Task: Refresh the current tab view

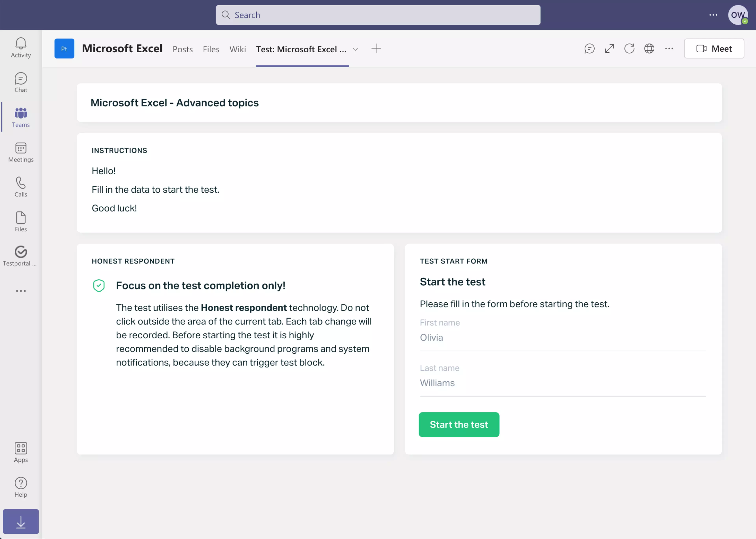Action: pyautogui.click(x=629, y=48)
